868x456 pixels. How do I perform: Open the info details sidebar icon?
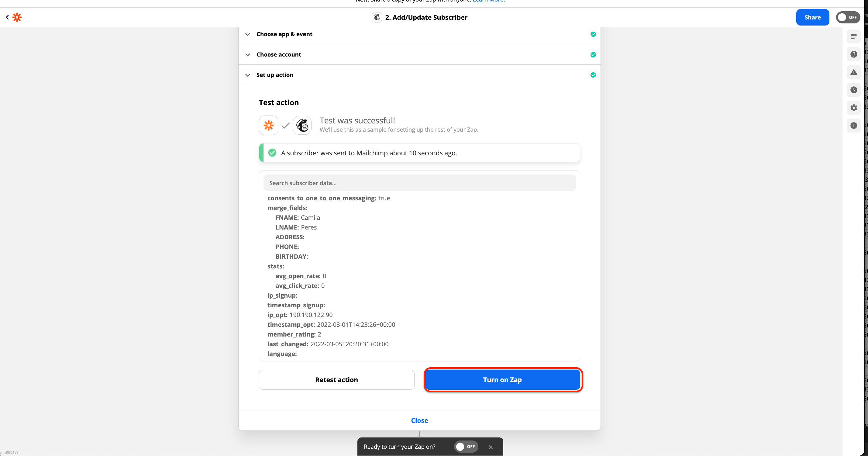[x=853, y=126]
